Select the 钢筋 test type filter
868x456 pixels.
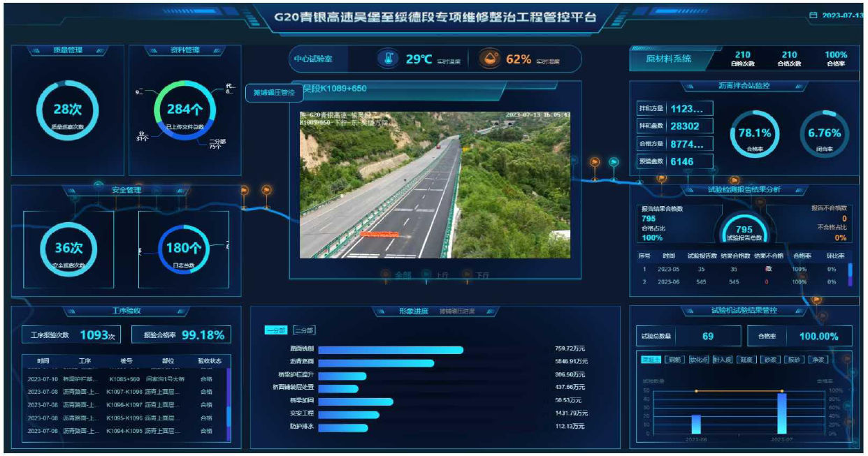pos(674,360)
